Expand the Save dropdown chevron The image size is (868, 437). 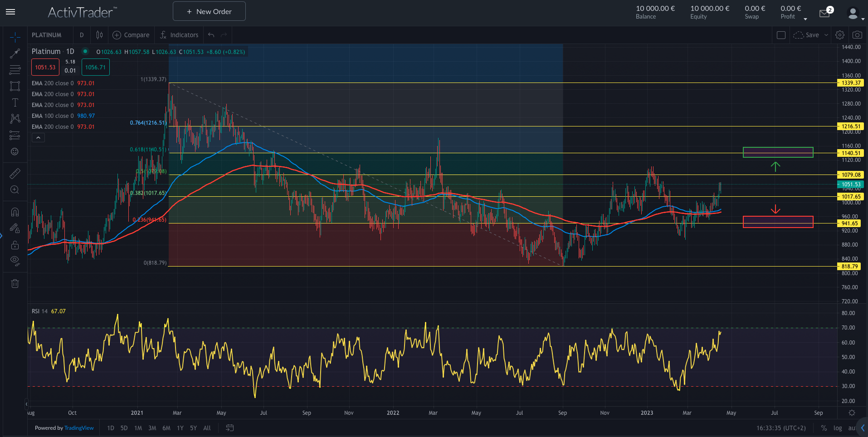[x=826, y=34]
